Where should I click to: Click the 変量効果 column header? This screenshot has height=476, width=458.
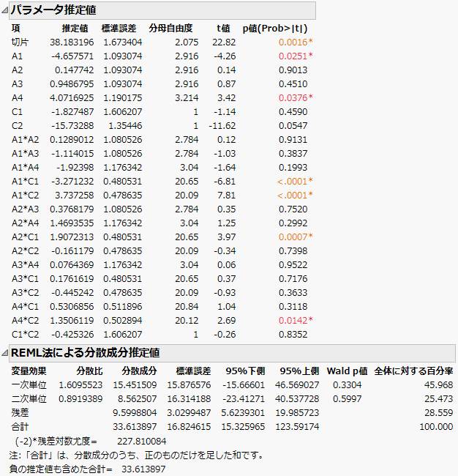coord(29,371)
